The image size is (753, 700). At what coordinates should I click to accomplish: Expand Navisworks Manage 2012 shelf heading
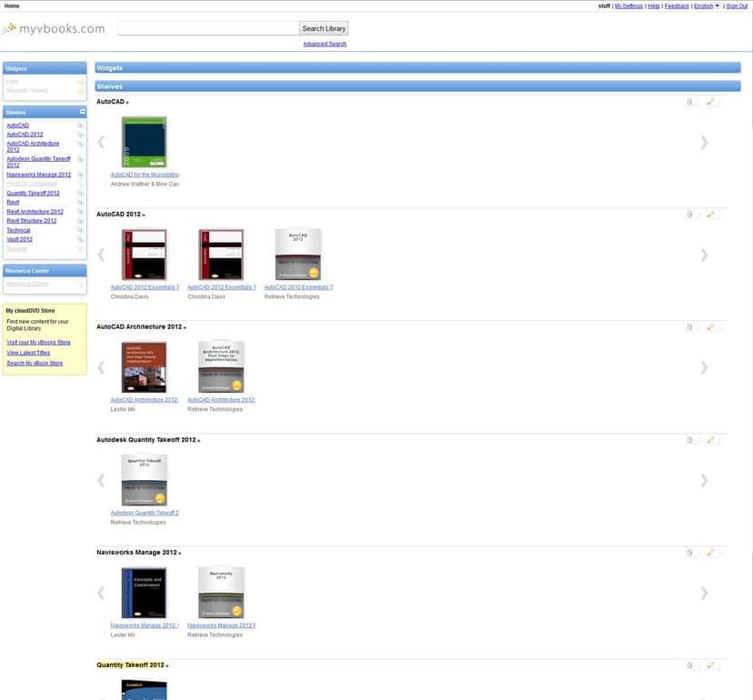pyautogui.click(x=139, y=553)
